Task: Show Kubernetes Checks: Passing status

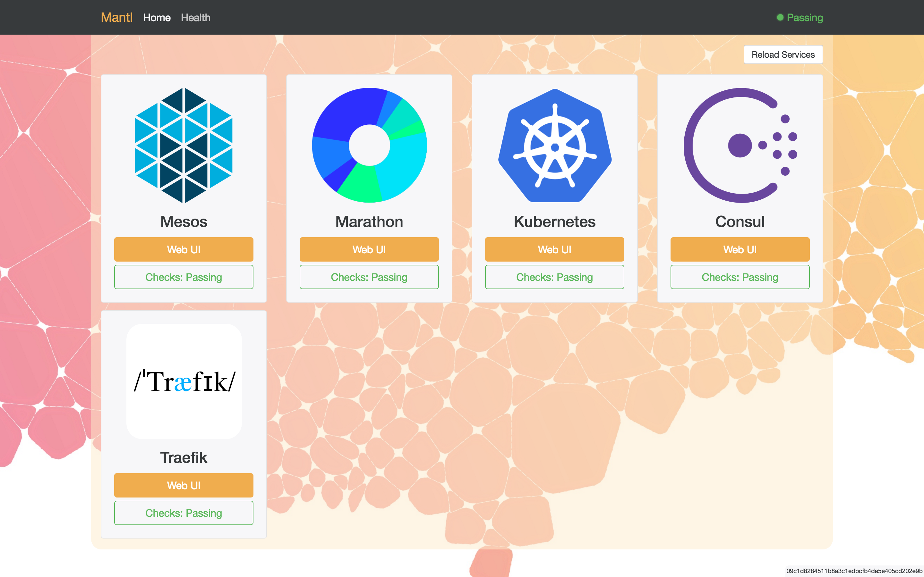Action: 554,277
